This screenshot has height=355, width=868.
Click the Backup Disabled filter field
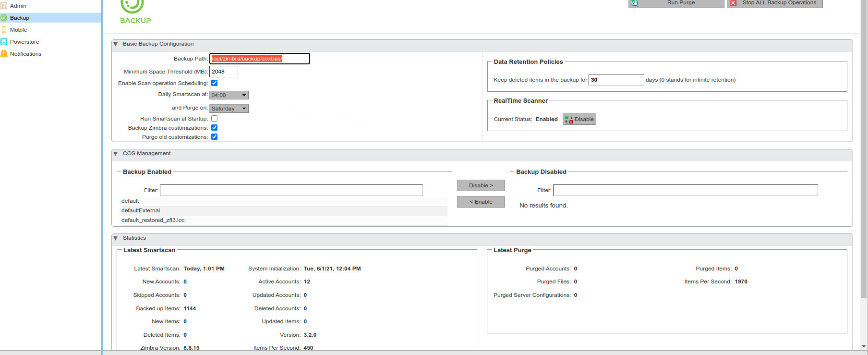pos(686,190)
